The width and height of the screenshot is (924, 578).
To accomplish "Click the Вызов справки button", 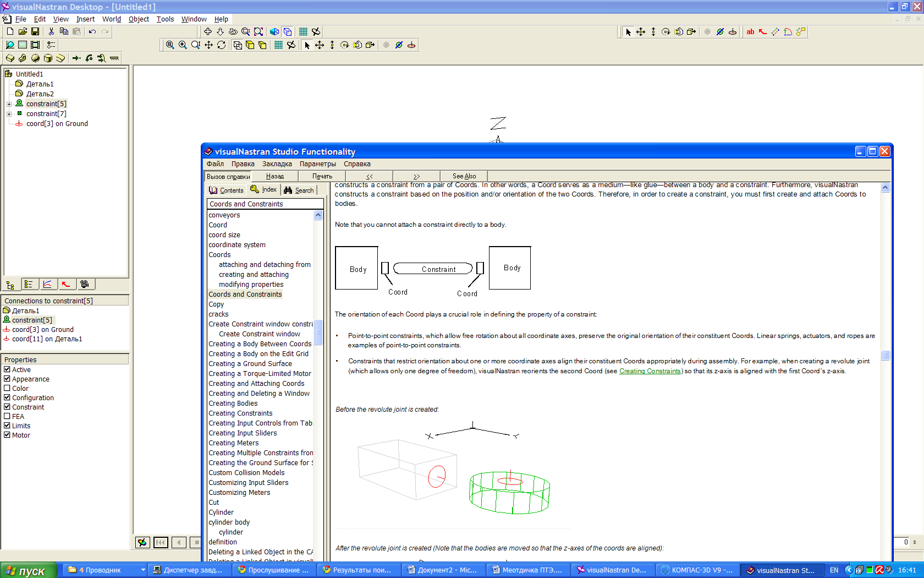I will coord(228,176).
